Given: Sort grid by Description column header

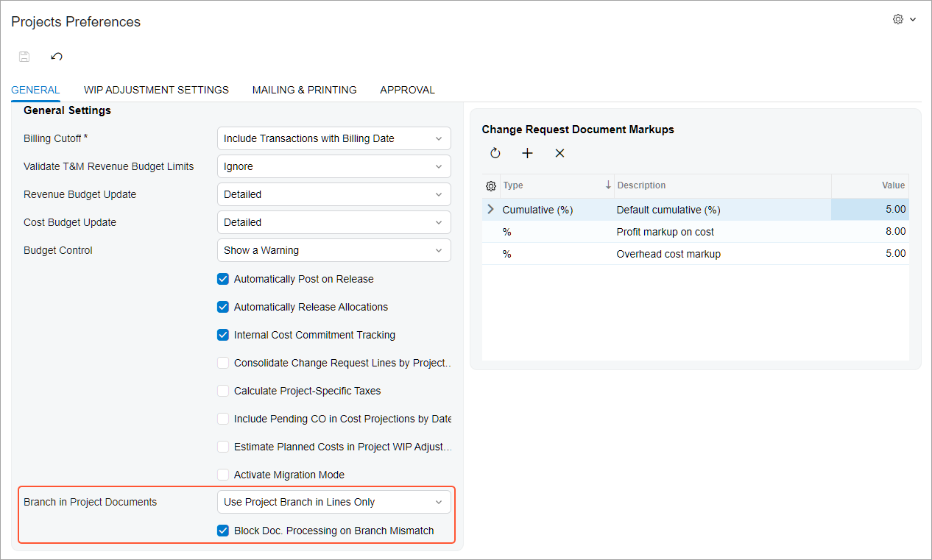Looking at the screenshot, I should [723, 185].
